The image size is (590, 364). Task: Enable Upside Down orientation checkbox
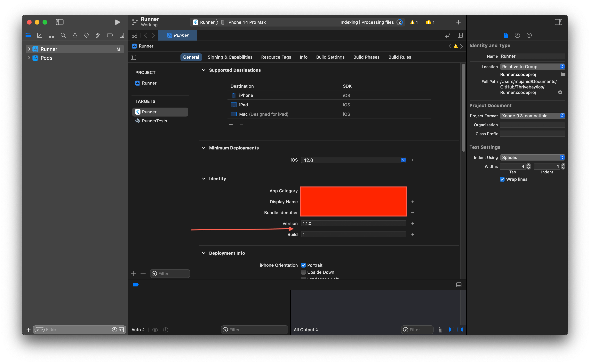303,272
